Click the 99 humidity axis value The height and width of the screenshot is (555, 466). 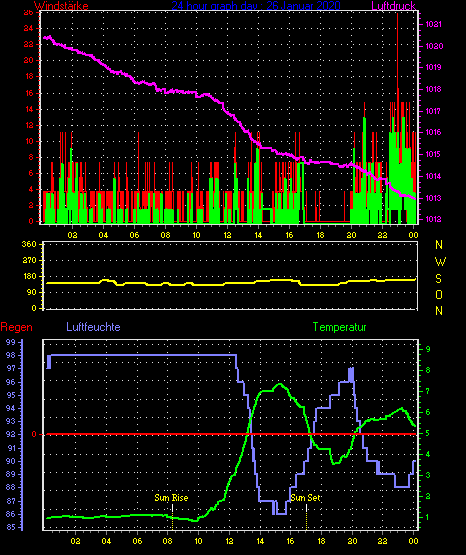[x=11, y=342]
